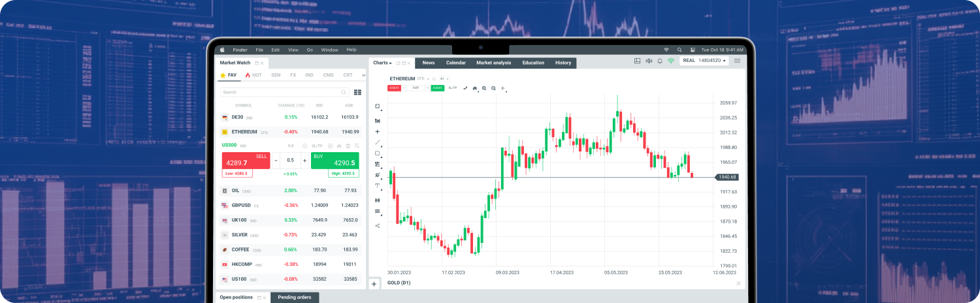
Task: Select the FX tab
Action: (293, 75)
